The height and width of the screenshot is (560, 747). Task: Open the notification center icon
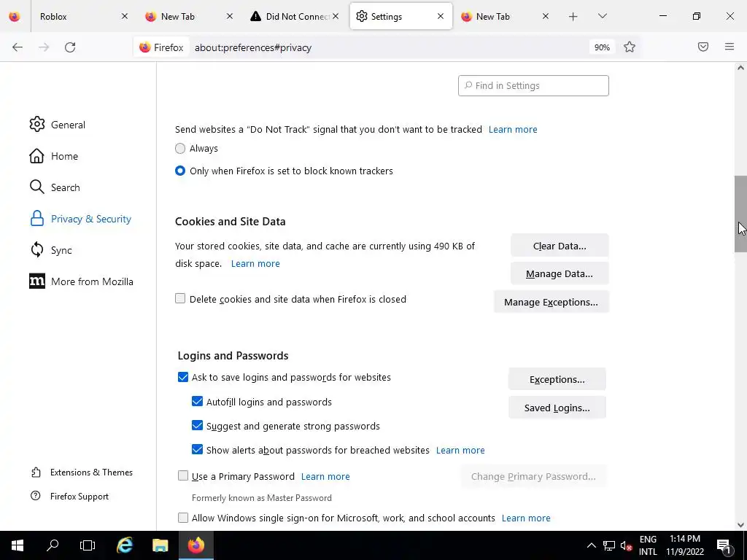[x=724, y=545]
